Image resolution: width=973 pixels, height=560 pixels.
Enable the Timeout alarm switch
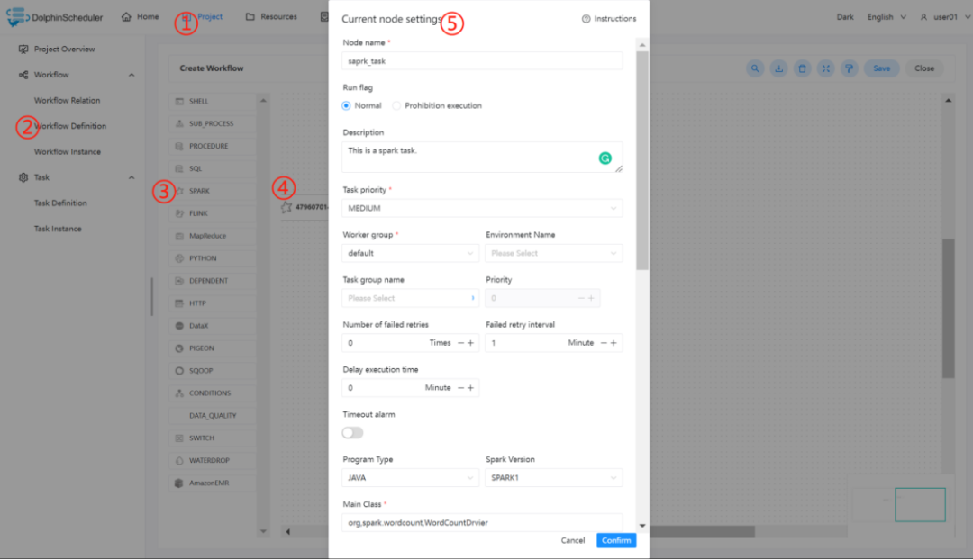pos(352,433)
